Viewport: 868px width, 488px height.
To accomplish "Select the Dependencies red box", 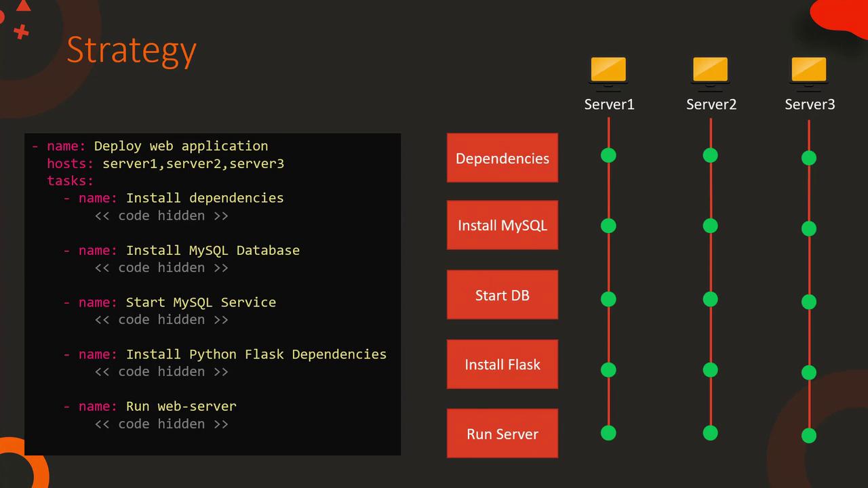I will pos(502,158).
